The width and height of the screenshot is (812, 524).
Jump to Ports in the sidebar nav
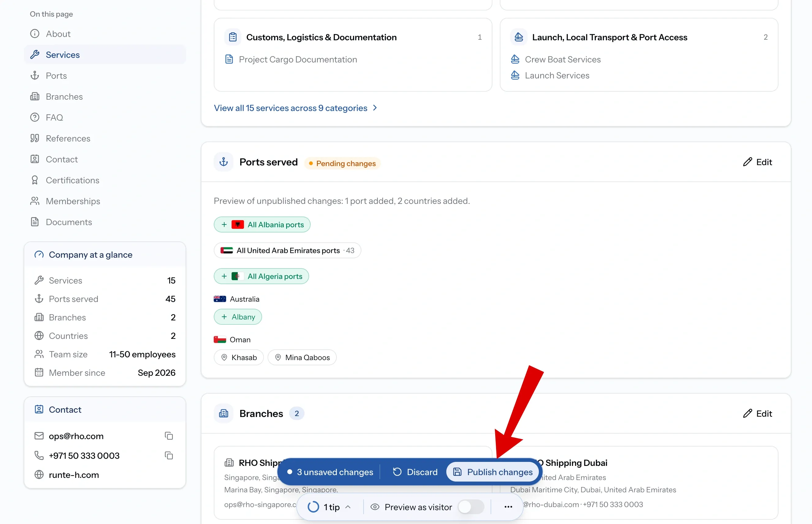[x=105, y=76]
